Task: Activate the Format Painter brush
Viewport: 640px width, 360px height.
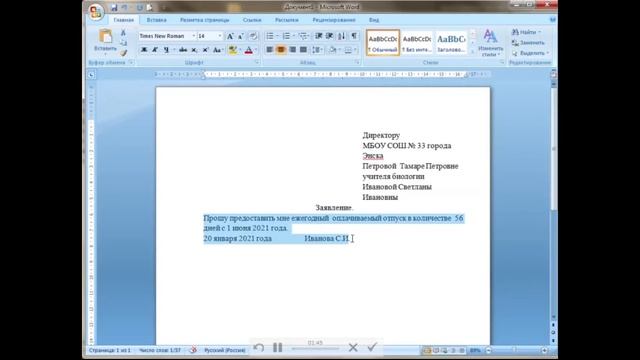Action: click(123, 53)
